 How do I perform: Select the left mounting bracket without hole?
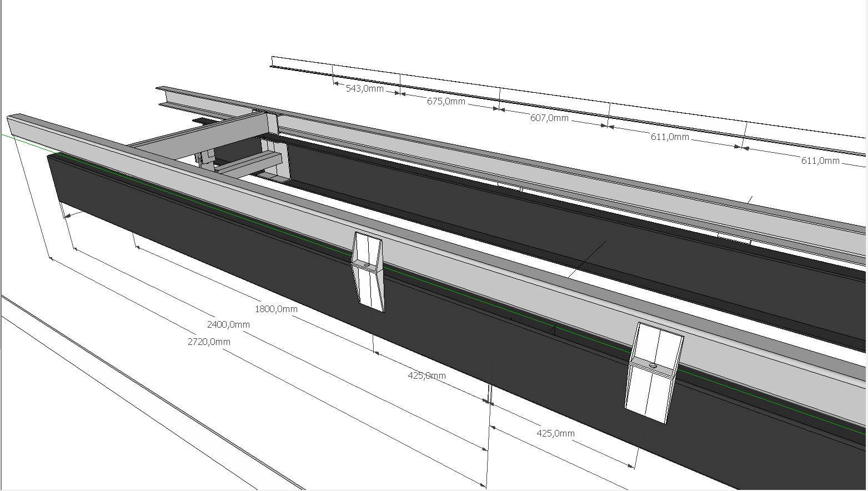click(x=368, y=270)
